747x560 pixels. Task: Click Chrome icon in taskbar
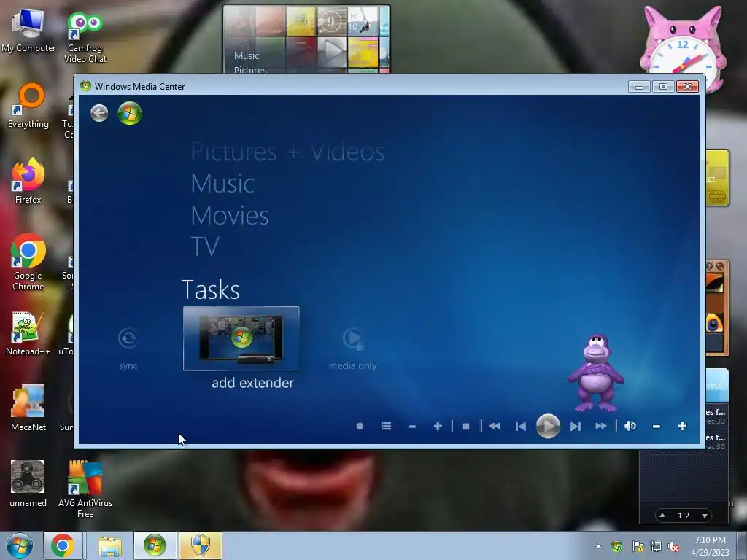63,545
